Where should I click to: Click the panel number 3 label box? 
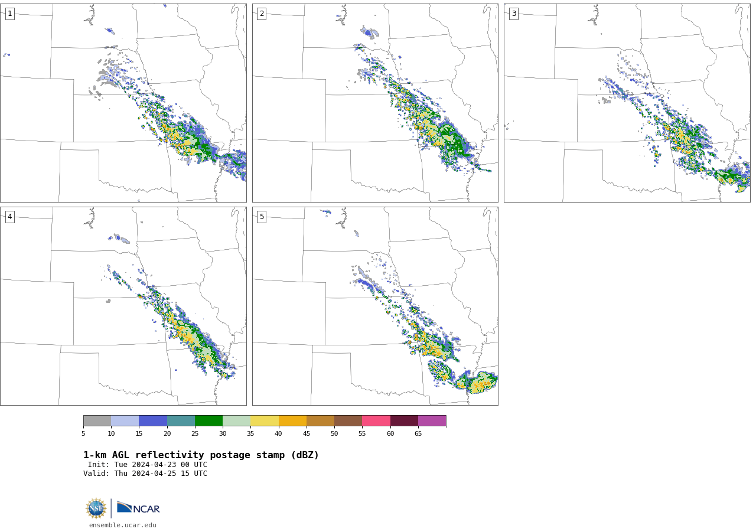(513, 14)
